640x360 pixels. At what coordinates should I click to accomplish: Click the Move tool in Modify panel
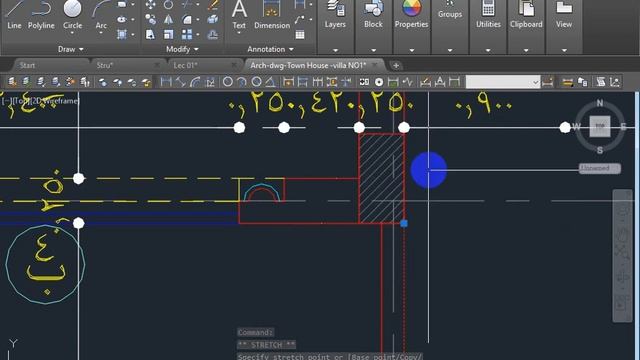(x=151, y=4)
